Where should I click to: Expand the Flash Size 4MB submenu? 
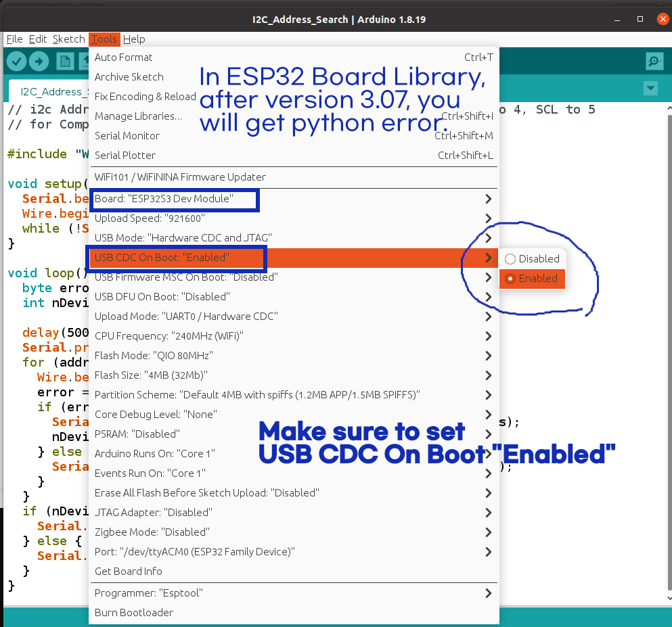[294, 375]
